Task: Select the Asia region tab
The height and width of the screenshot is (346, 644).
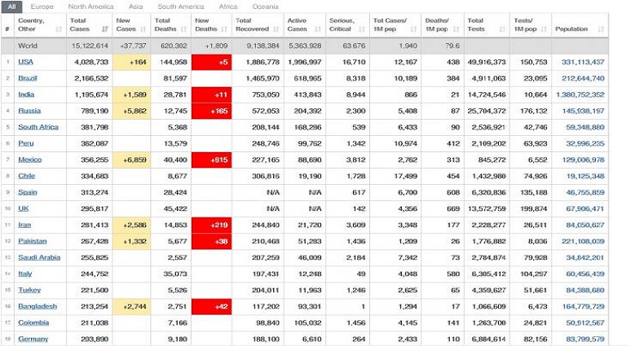Action: (134, 6)
